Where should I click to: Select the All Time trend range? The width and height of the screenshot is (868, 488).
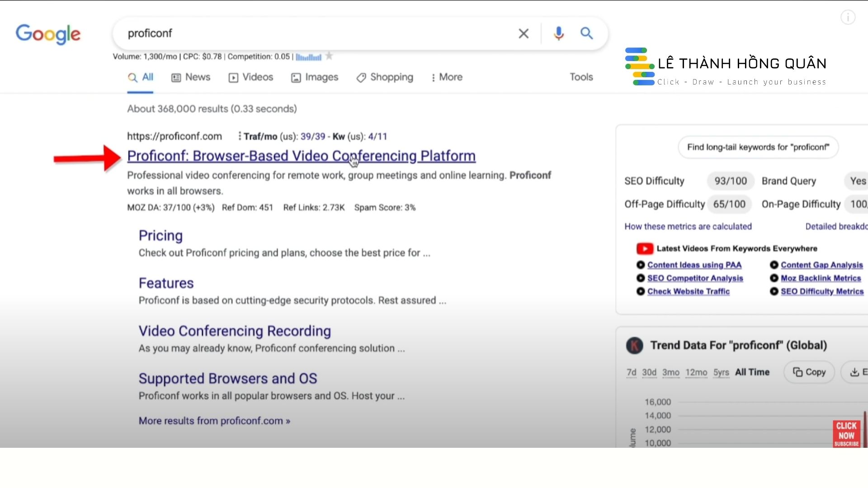tap(752, 372)
